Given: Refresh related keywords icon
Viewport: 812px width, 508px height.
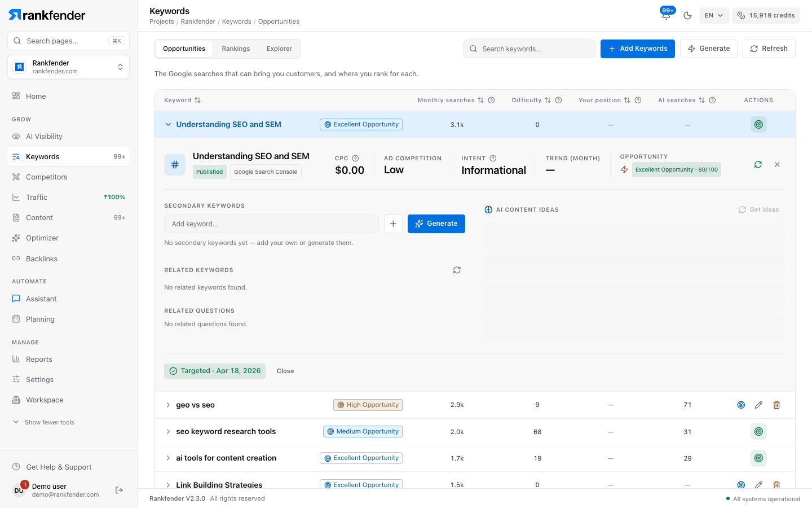Looking at the screenshot, I should (x=457, y=270).
